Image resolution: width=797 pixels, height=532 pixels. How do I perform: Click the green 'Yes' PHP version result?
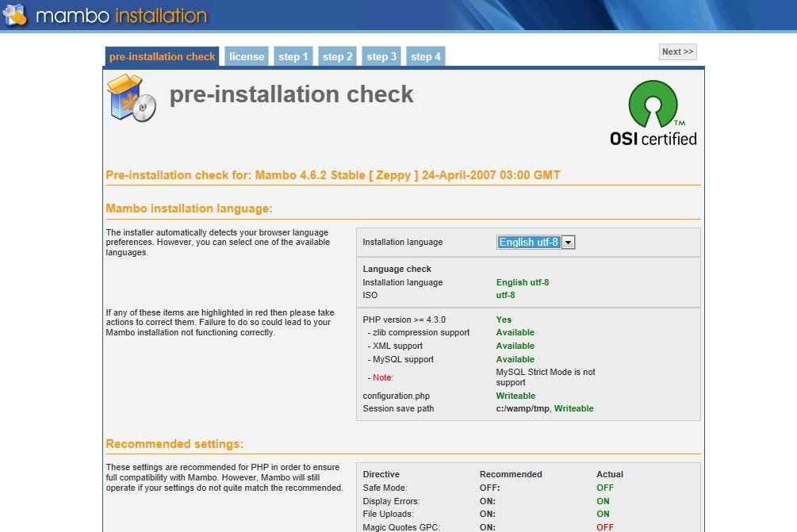pyautogui.click(x=504, y=320)
